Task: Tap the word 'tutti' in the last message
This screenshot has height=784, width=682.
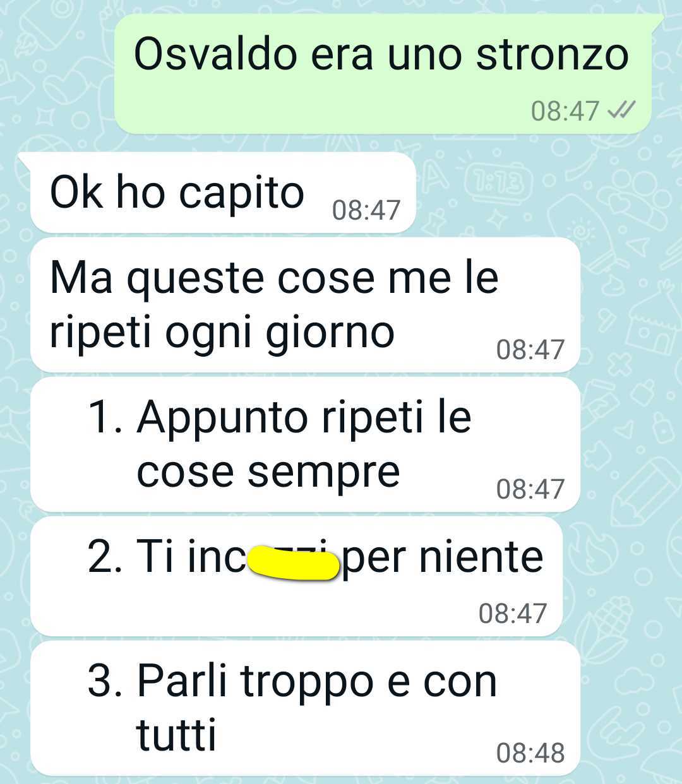Action: [176, 734]
